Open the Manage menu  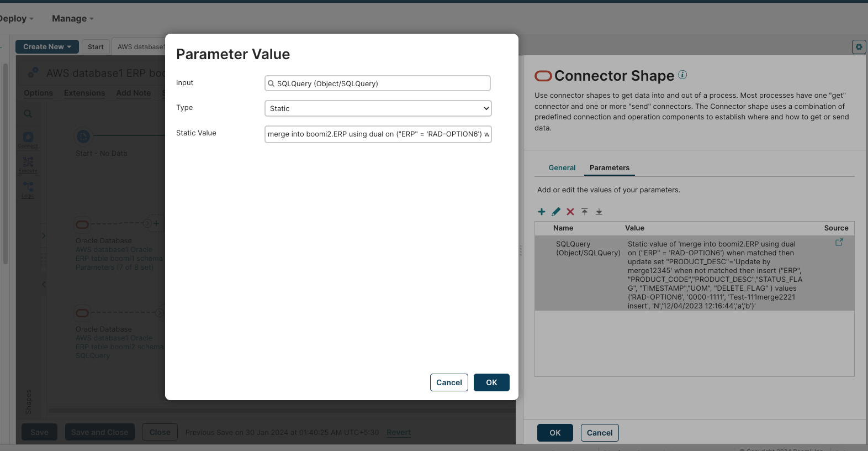(72, 19)
